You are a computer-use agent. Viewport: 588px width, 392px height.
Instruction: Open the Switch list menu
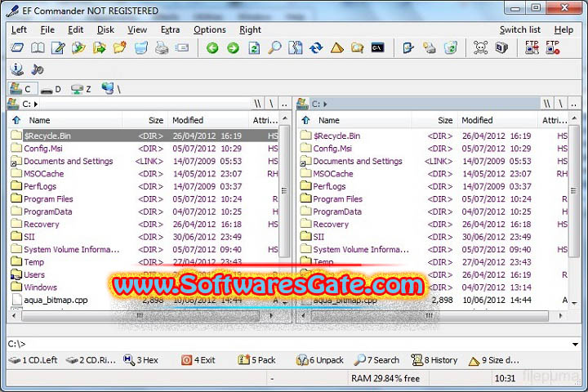click(x=519, y=29)
